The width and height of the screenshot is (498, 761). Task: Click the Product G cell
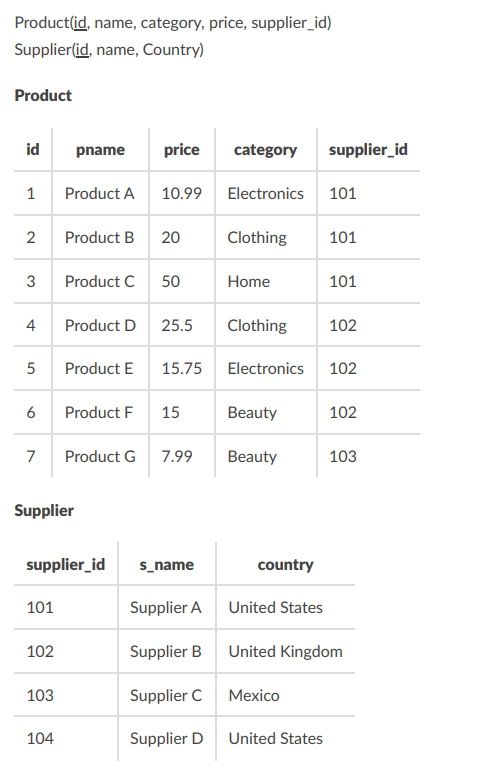pyautogui.click(x=100, y=456)
